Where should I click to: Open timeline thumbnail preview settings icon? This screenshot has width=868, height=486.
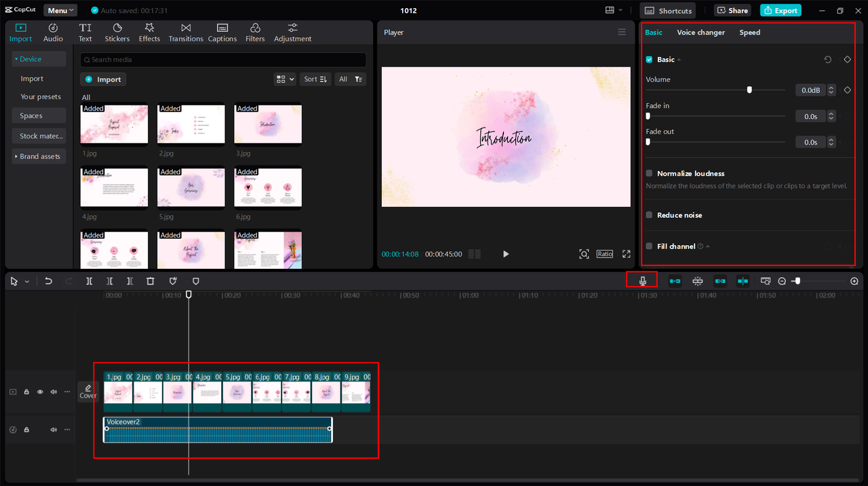tap(766, 281)
